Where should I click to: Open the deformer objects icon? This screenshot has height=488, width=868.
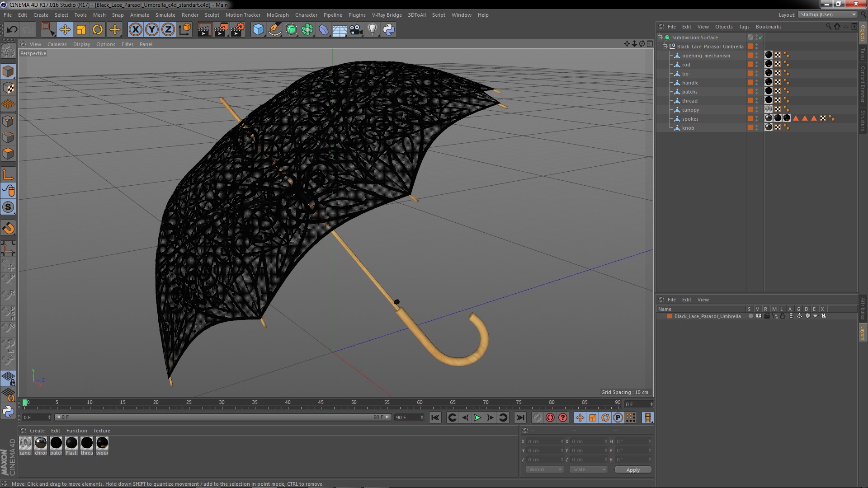[324, 30]
